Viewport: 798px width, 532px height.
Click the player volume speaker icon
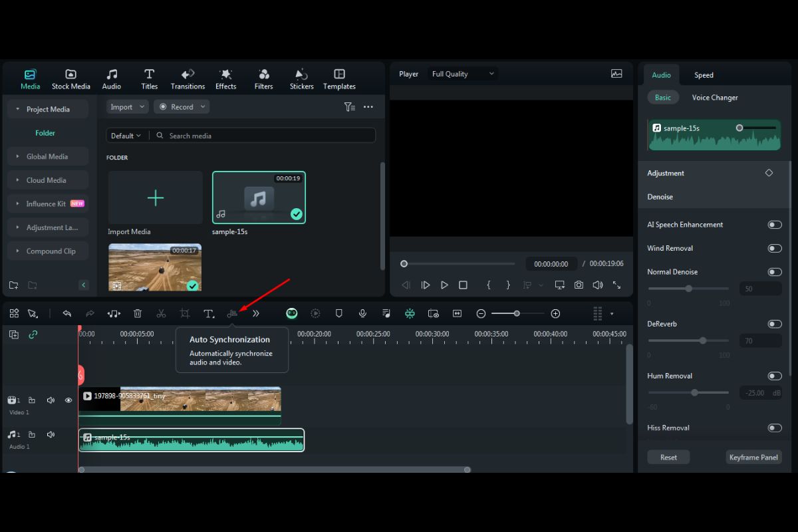598,285
